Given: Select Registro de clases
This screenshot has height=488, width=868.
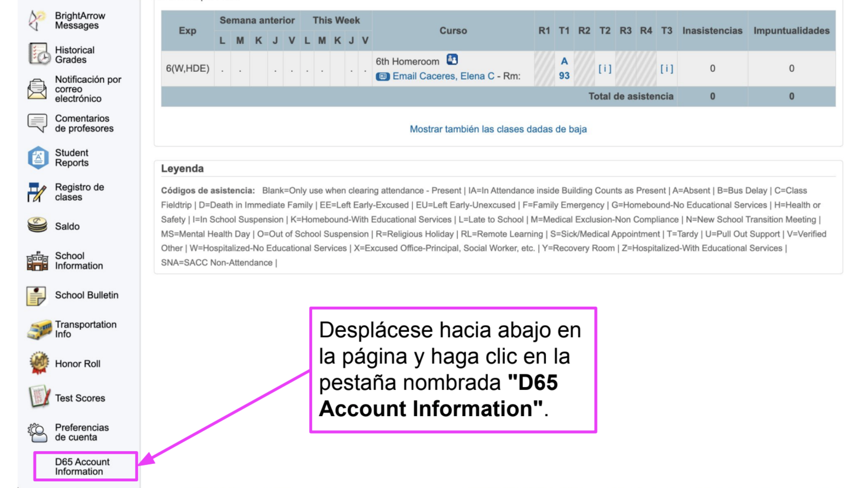Looking at the screenshot, I should (80, 192).
